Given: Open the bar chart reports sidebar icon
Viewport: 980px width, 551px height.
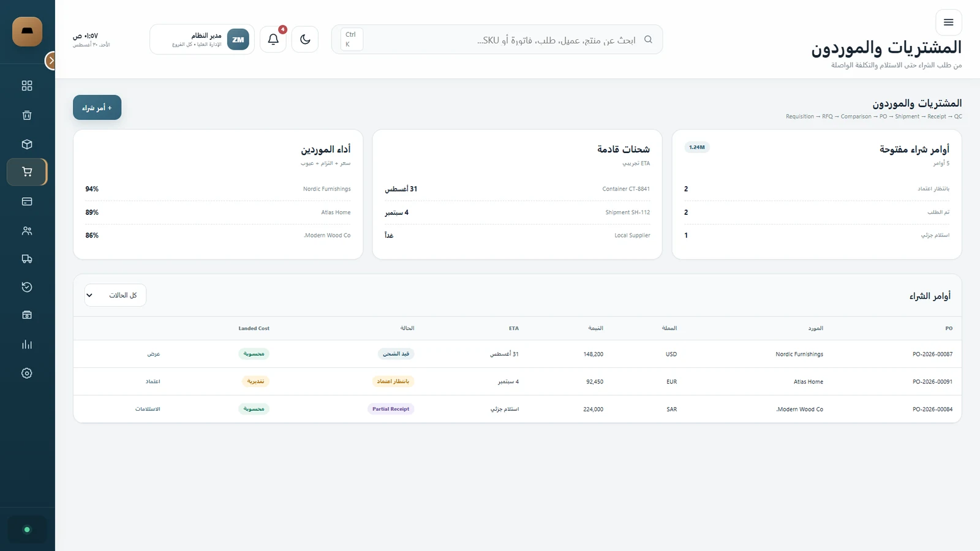Looking at the screenshot, I should [x=27, y=345].
